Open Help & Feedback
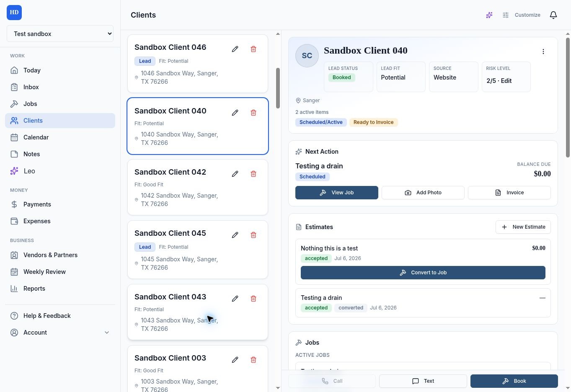The image size is (571, 392). coord(60,316)
